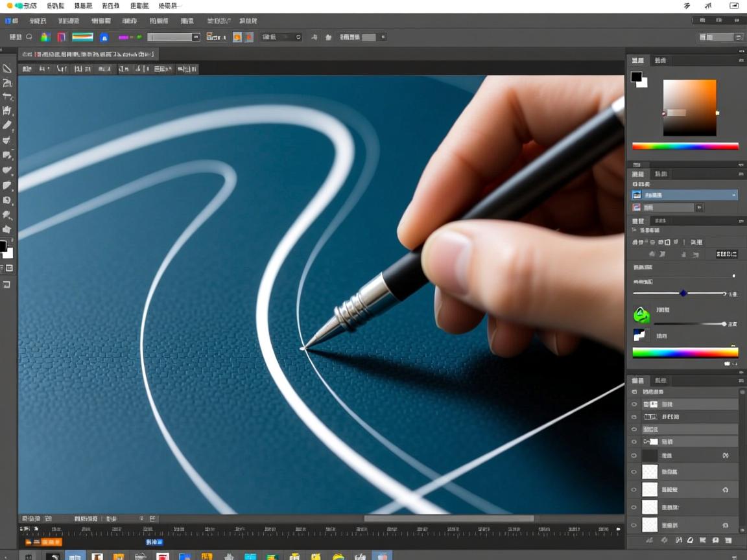Click the orange highlighted icon in options bar
Viewport: 747px width, 560px height.
237,38
